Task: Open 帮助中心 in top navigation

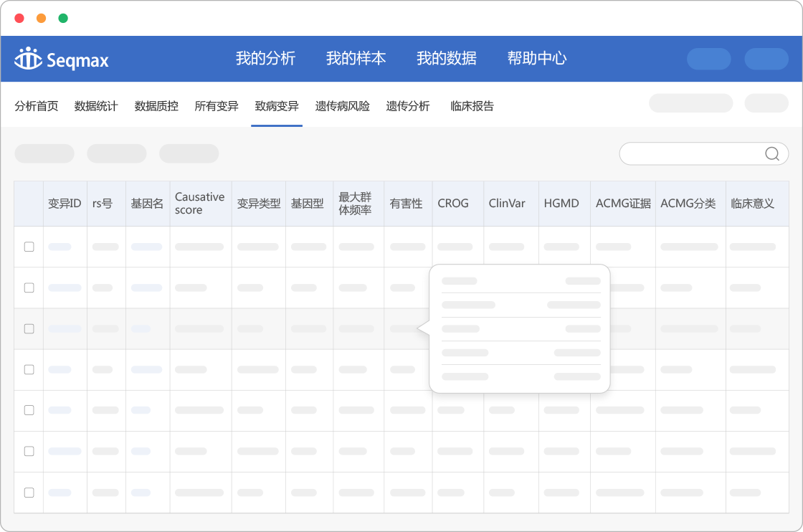Action: click(537, 58)
